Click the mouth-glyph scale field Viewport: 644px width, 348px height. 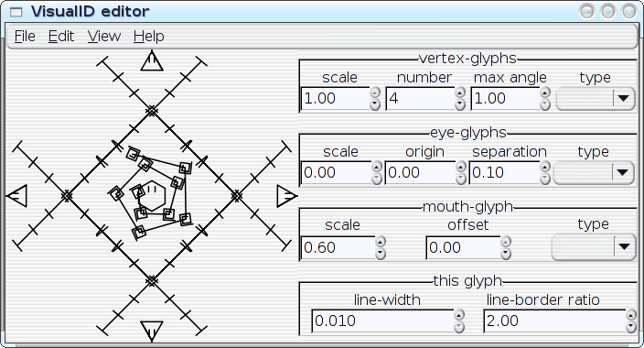[338, 247]
